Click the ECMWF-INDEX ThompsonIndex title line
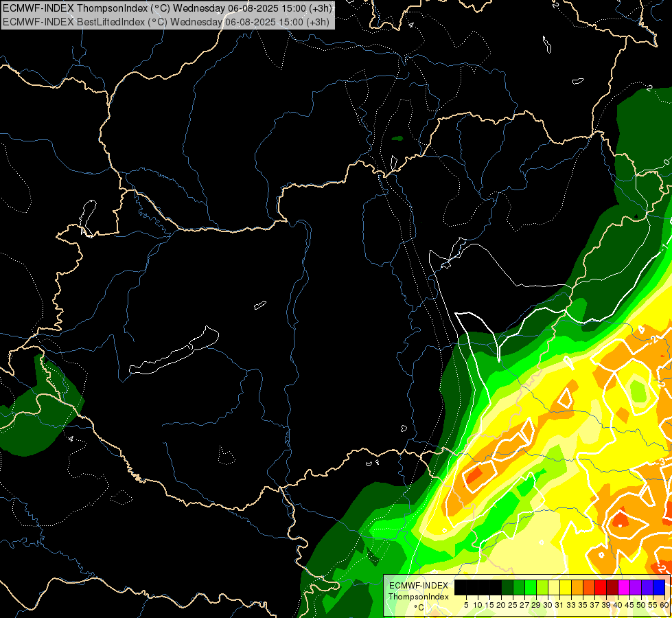The width and height of the screenshot is (672, 618). point(167,8)
